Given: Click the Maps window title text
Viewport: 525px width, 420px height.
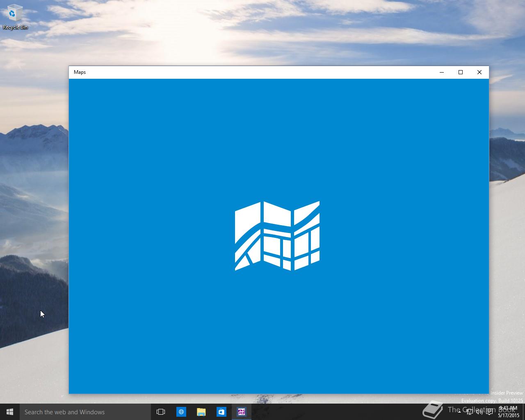Looking at the screenshot, I should [80, 72].
